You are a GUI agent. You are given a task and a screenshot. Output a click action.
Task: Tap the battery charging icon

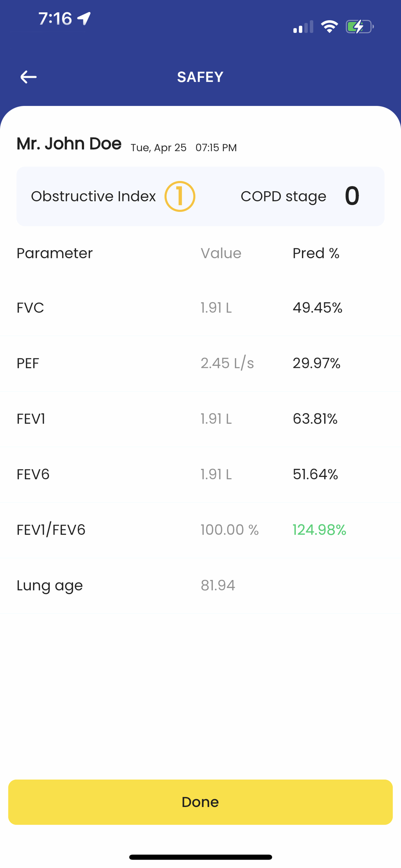tap(360, 26)
